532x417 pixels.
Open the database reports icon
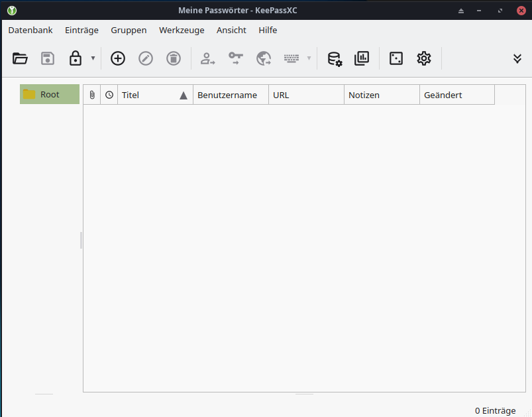coord(362,58)
